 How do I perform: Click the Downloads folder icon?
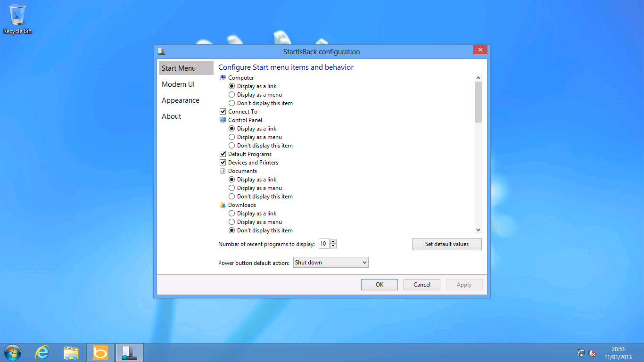tap(223, 205)
